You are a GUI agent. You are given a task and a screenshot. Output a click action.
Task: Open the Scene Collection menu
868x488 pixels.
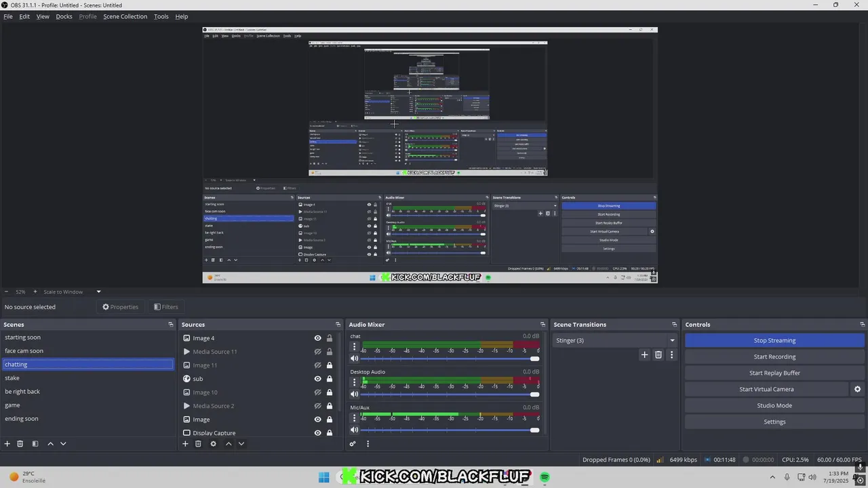point(125,16)
